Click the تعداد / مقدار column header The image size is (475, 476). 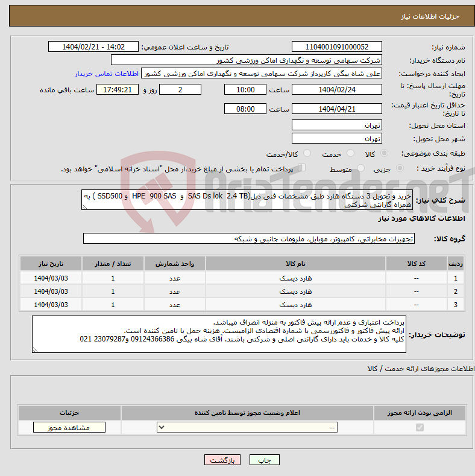coord(113,264)
